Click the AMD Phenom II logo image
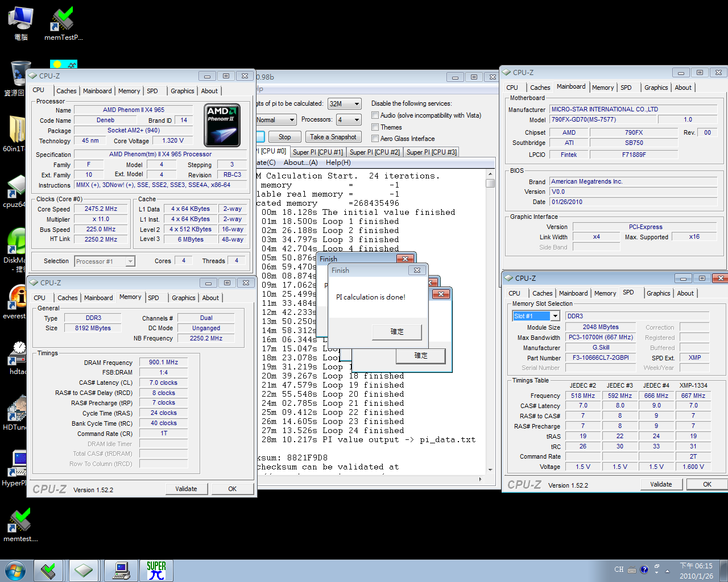The width and height of the screenshot is (728, 582). [x=222, y=125]
